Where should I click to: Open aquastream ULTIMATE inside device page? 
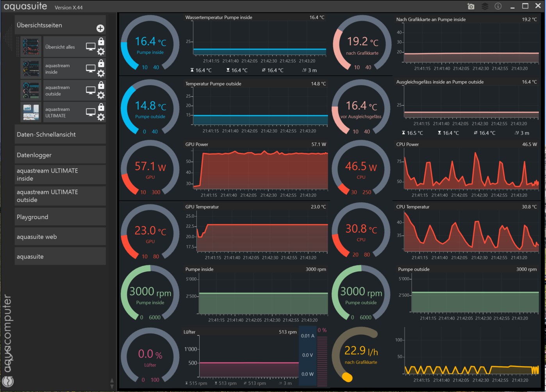pyautogui.click(x=60, y=175)
